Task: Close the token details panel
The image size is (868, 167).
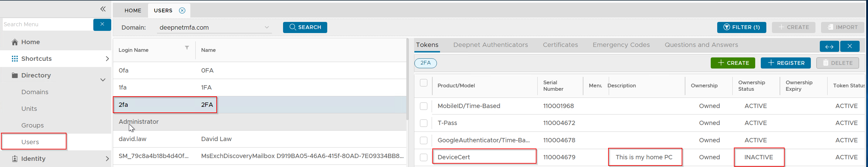Action: [x=849, y=47]
